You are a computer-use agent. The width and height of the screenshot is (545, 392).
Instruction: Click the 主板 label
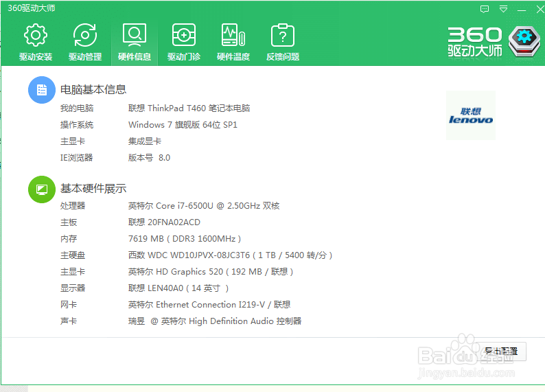click(69, 222)
